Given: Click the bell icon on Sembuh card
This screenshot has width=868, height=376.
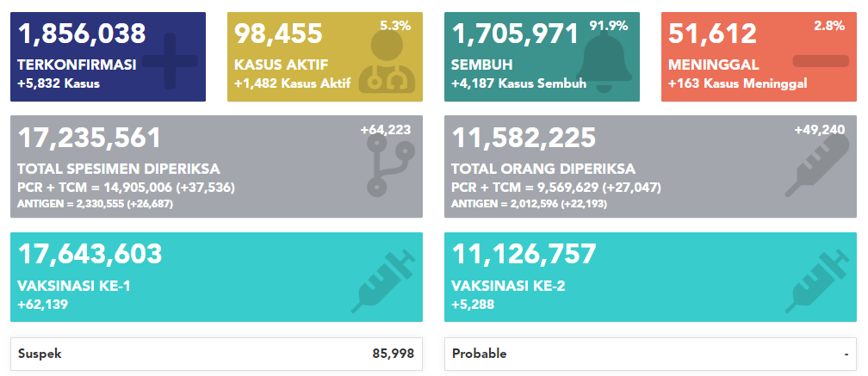Looking at the screenshot, I should pos(604,62).
